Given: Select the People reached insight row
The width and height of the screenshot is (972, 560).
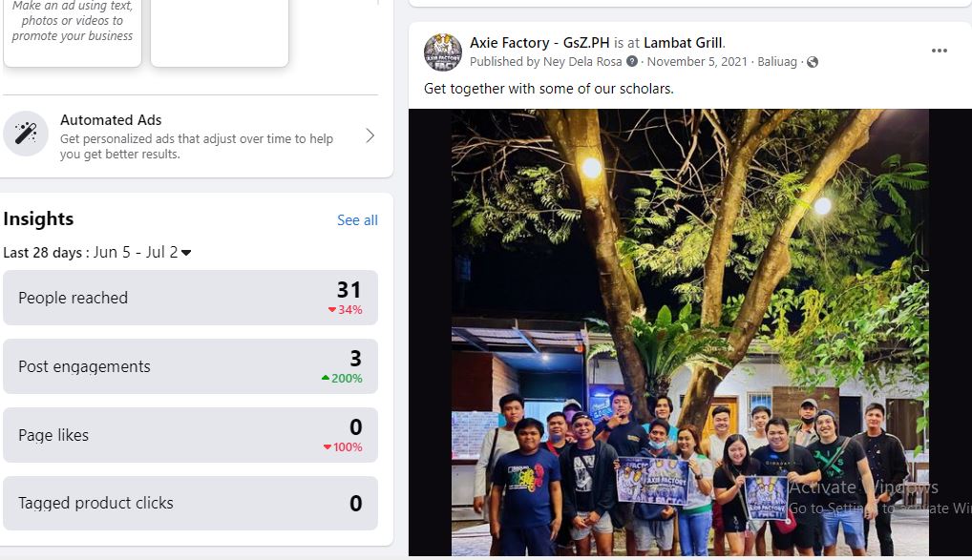Looking at the screenshot, I should [x=190, y=298].
